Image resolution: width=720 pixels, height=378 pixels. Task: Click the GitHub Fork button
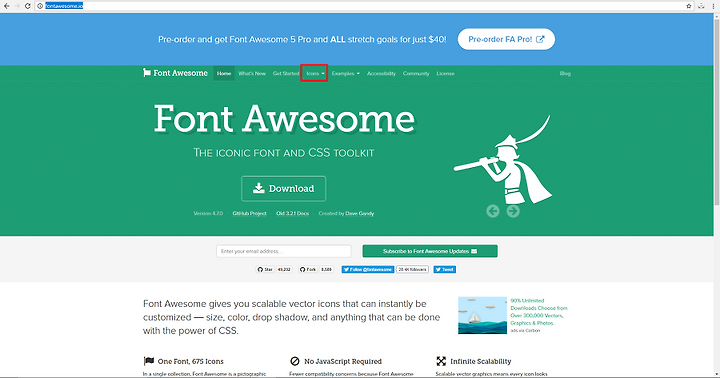(308, 270)
